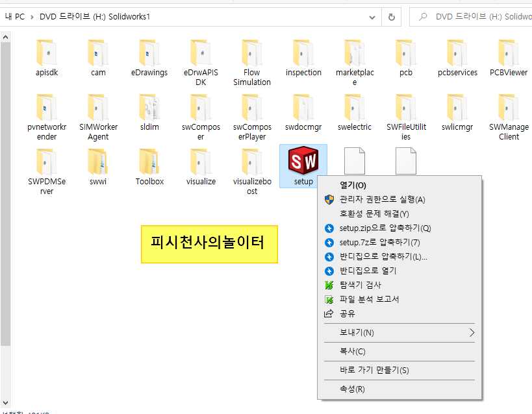Select the cam folder
This screenshot has height=414, width=532.
[x=98, y=58]
